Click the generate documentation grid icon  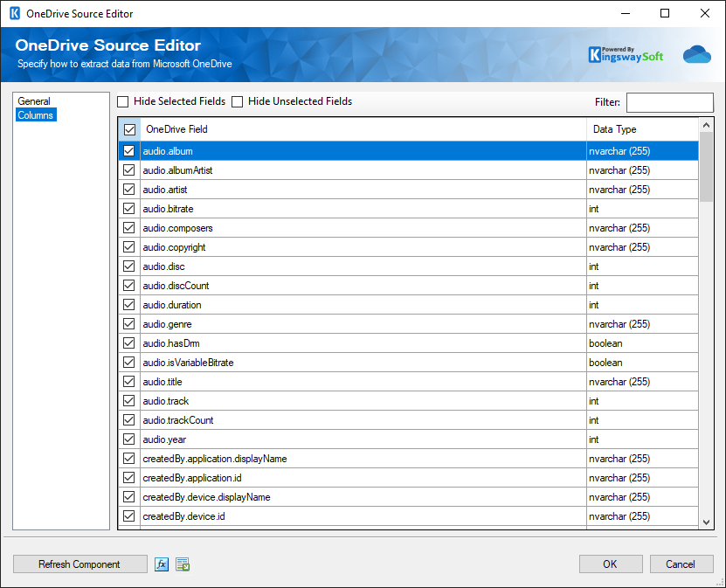click(183, 564)
